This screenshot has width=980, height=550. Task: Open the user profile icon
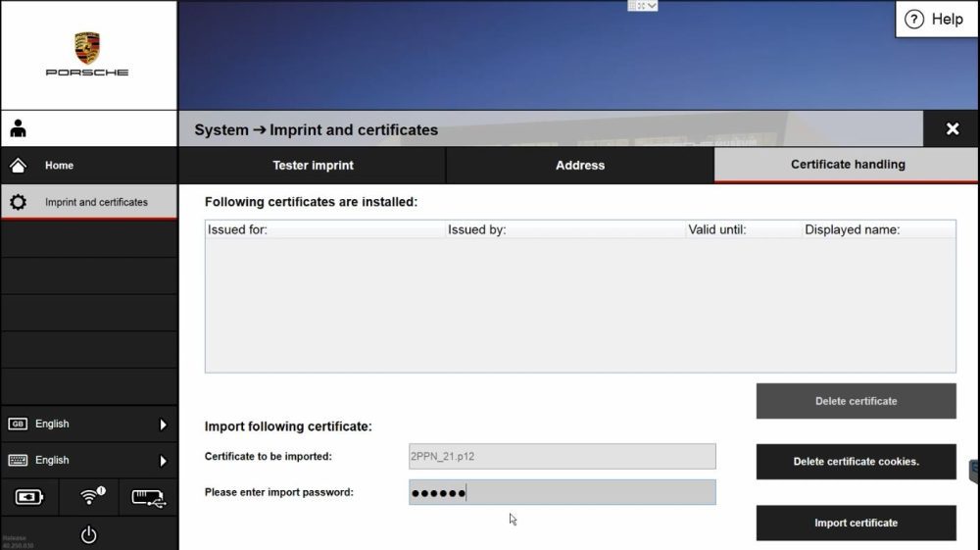(18, 129)
